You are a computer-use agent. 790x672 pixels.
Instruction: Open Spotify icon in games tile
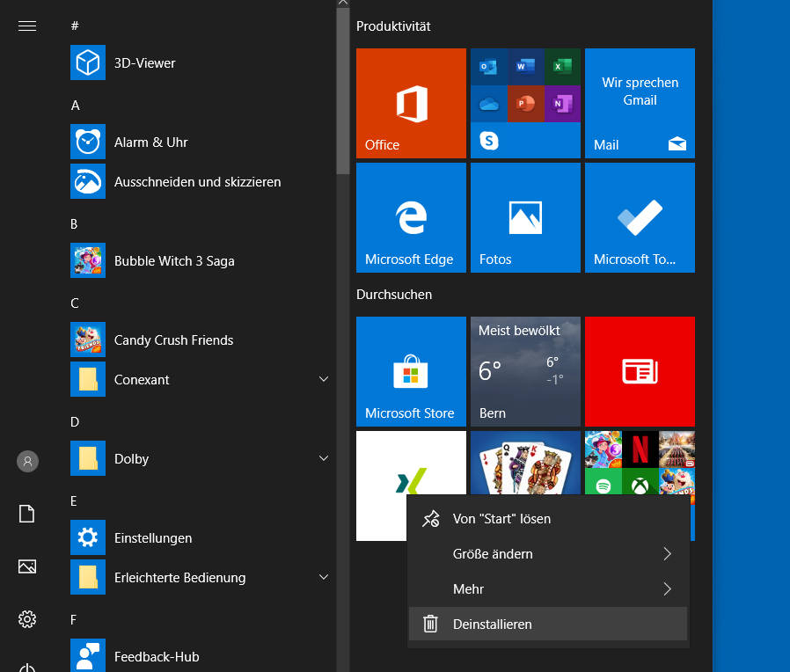coord(603,483)
